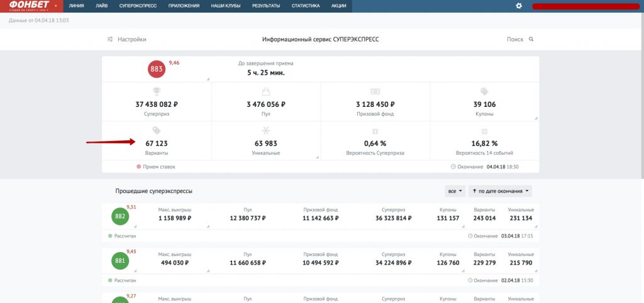
Task: Click the Купоны tag icon
Action: 484,92
